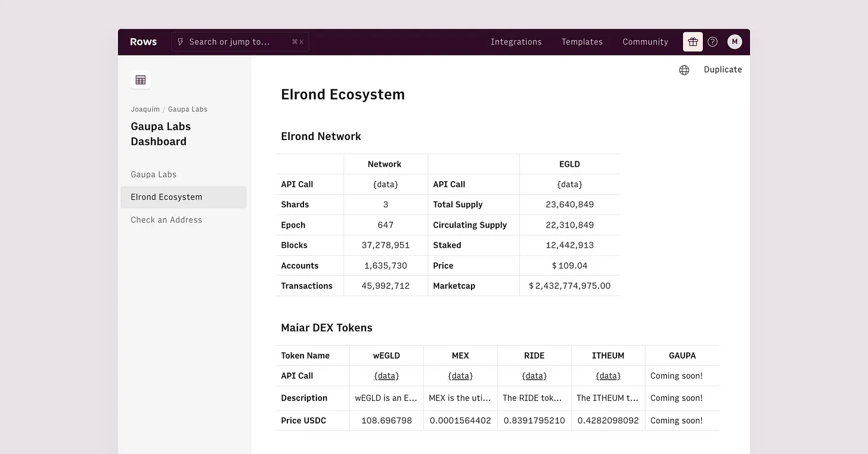Image resolution: width=868 pixels, height=454 pixels.
Task: Click the Blocks value 37,278,951
Action: (386, 245)
